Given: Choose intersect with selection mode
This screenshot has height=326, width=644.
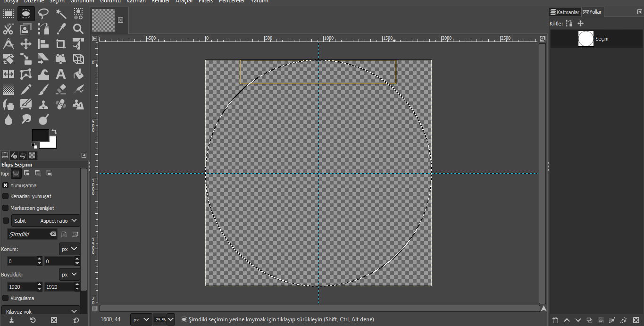Looking at the screenshot, I should tap(49, 174).
